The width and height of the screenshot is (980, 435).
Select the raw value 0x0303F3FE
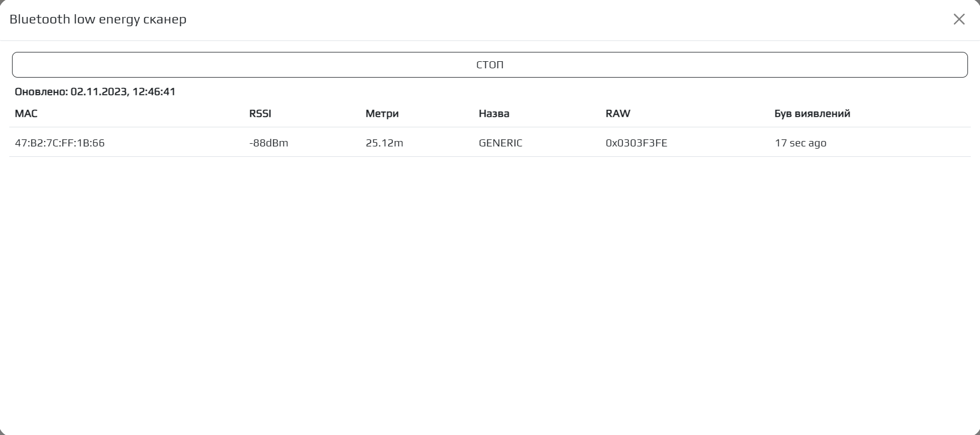click(636, 143)
